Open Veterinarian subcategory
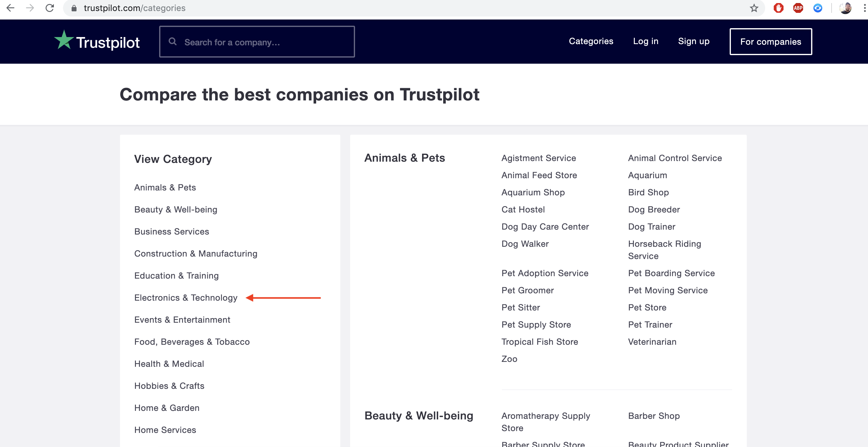The image size is (868, 447). 652,342
